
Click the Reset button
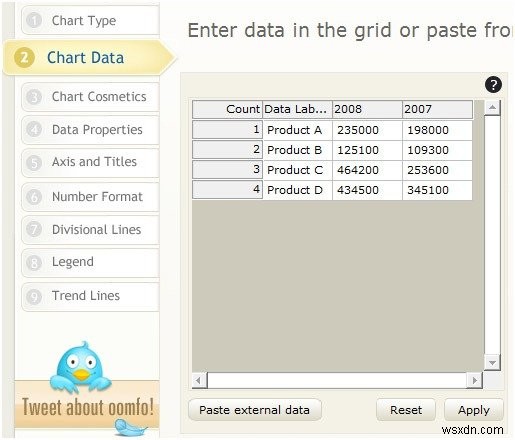pos(406,410)
